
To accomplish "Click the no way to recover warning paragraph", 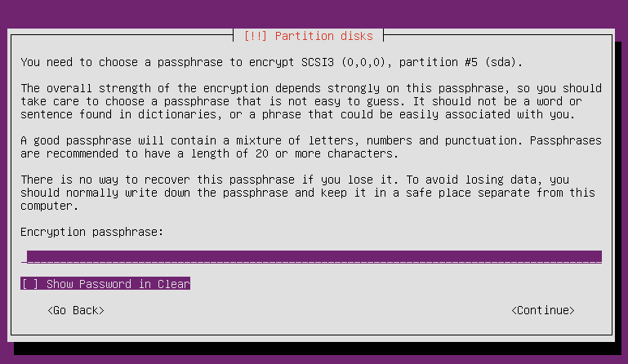I will point(308,193).
